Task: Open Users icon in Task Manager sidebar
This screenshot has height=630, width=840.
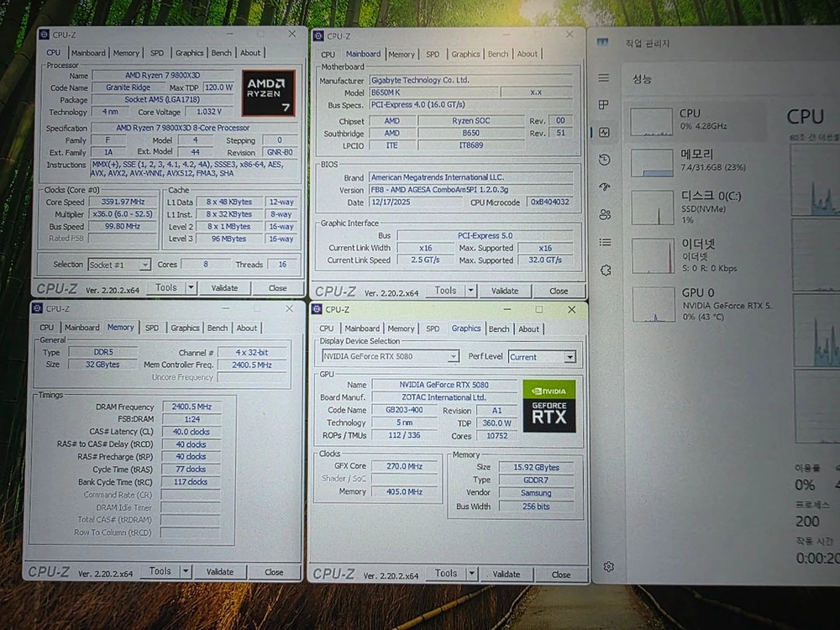Action: [x=605, y=215]
